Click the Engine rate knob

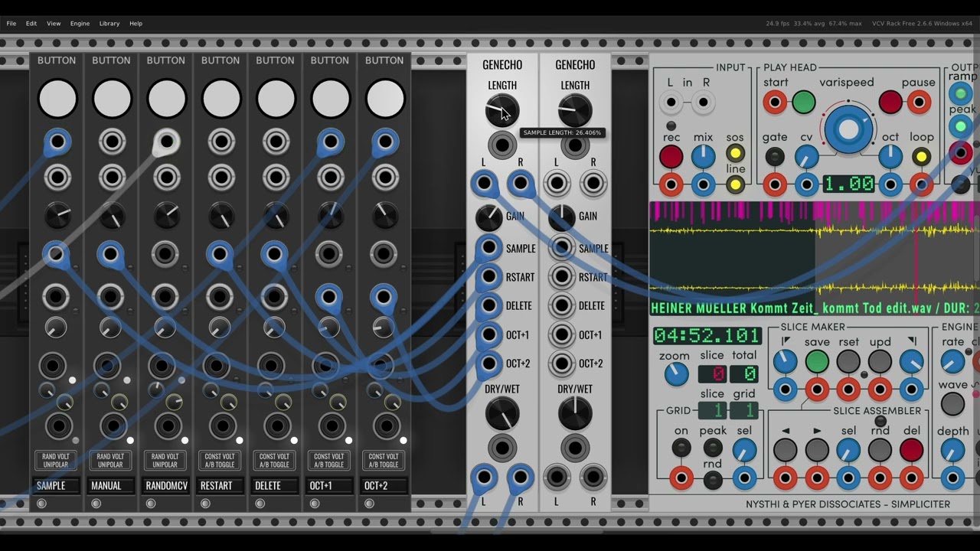tap(952, 361)
